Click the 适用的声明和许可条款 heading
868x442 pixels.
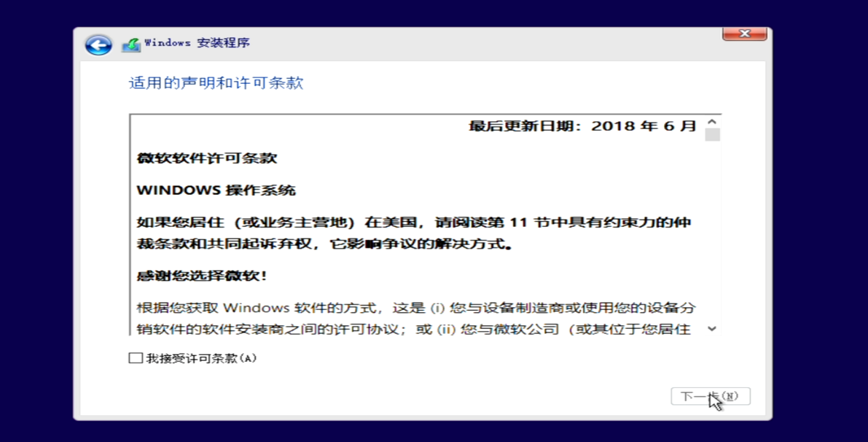[216, 83]
